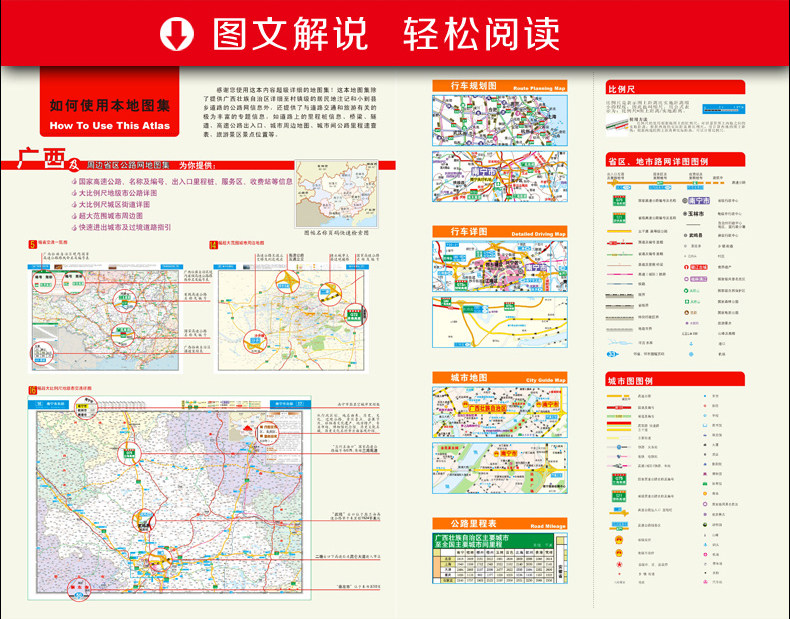Open the small Guangxi index map thumbnail
This screenshot has width=790, height=619.
pos(337,195)
